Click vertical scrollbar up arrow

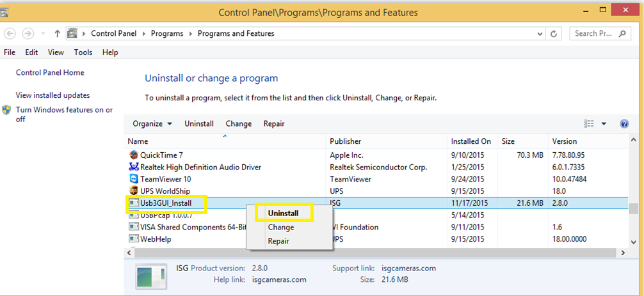[x=633, y=141]
